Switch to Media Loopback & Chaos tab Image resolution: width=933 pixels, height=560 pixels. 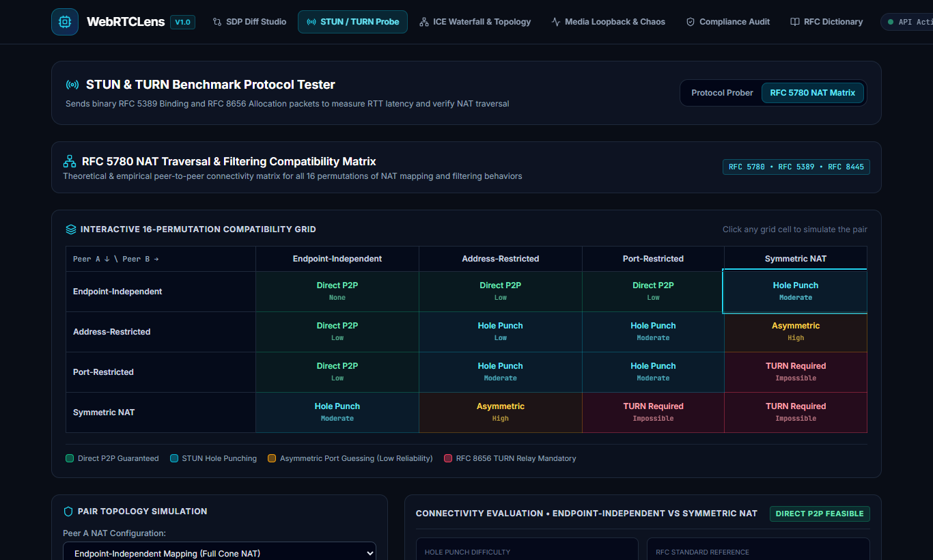click(x=608, y=22)
